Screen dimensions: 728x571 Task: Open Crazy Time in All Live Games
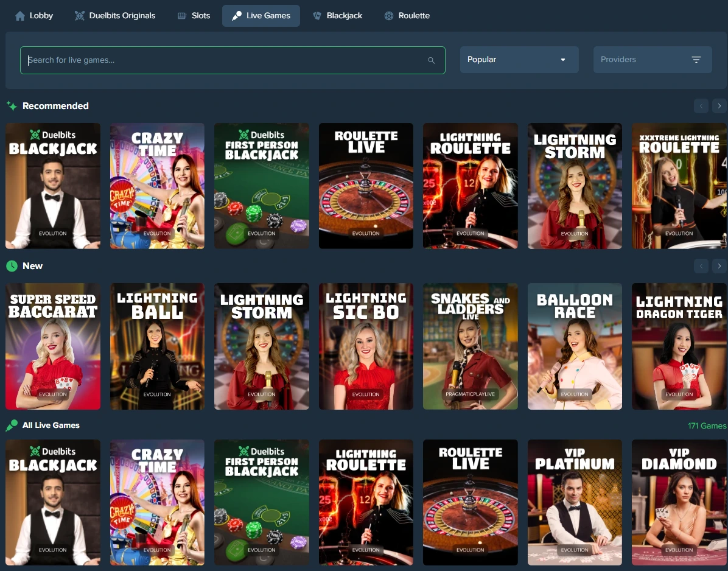point(157,502)
